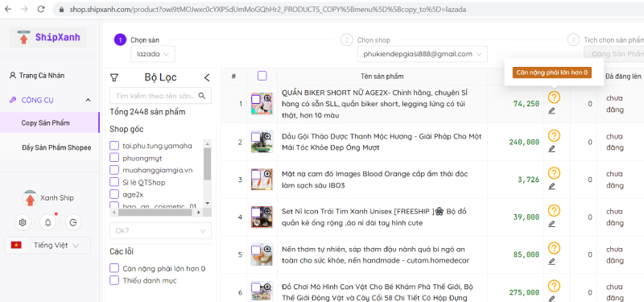Image resolution: width=644 pixels, height=302 pixels.
Task: Click the Tìm kiếm theo tên sản phẩm field
Action: 160,96
